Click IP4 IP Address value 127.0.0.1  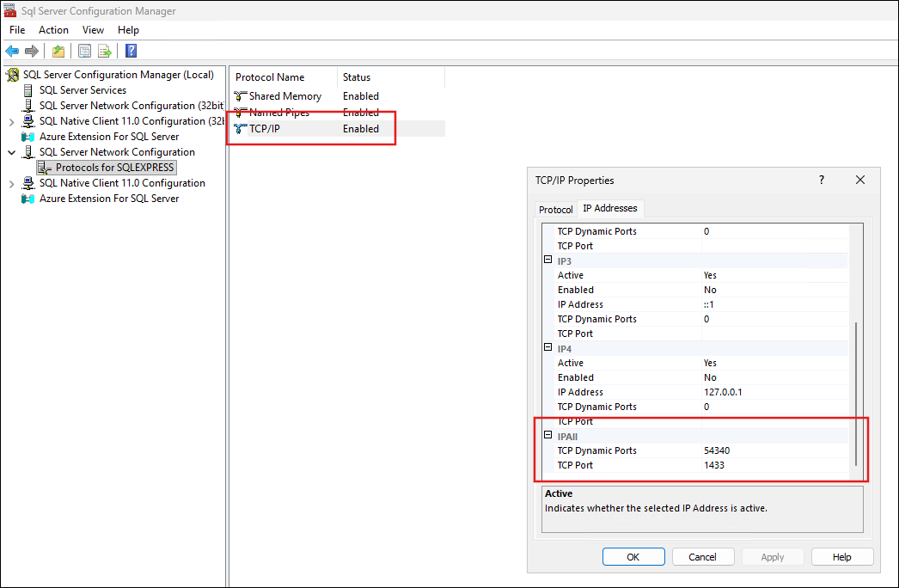pyautogui.click(x=723, y=392)
